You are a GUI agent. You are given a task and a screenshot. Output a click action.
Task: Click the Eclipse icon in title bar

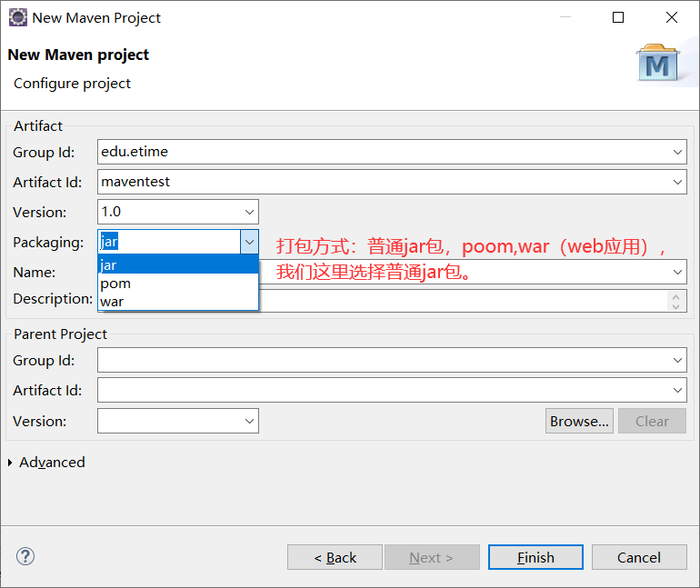18,18
